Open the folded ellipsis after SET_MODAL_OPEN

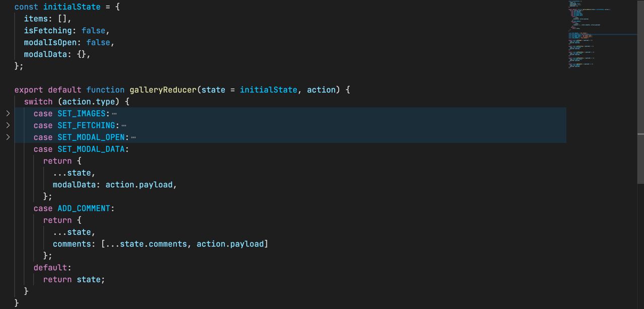(133, 137)
